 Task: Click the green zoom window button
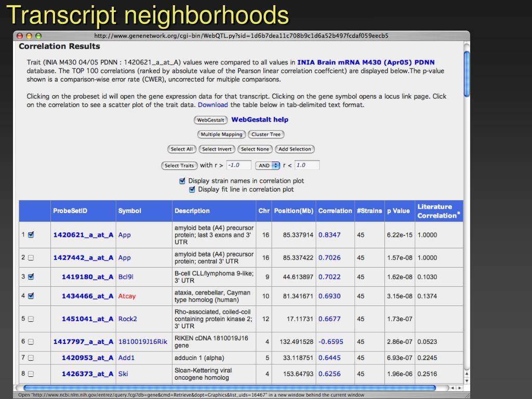tap(38, 36)
